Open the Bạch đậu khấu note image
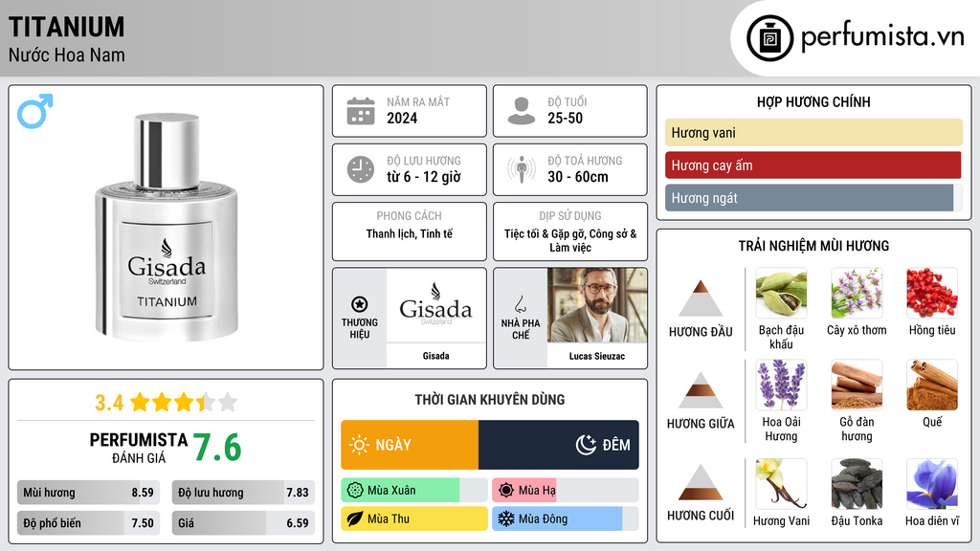980x551 pixels. 781,294
